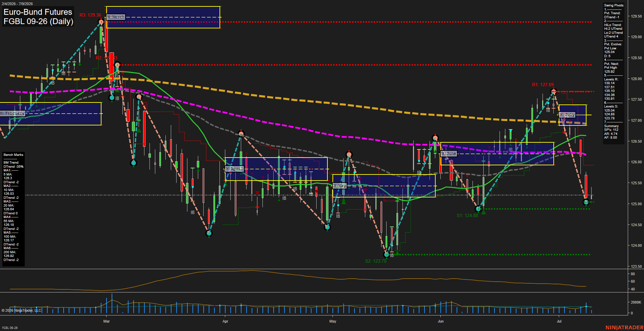Click the Pvt. Evolve: line

pos(613,44)
